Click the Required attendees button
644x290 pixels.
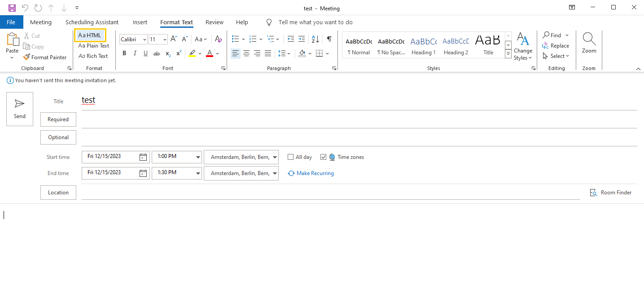(58, 119)
